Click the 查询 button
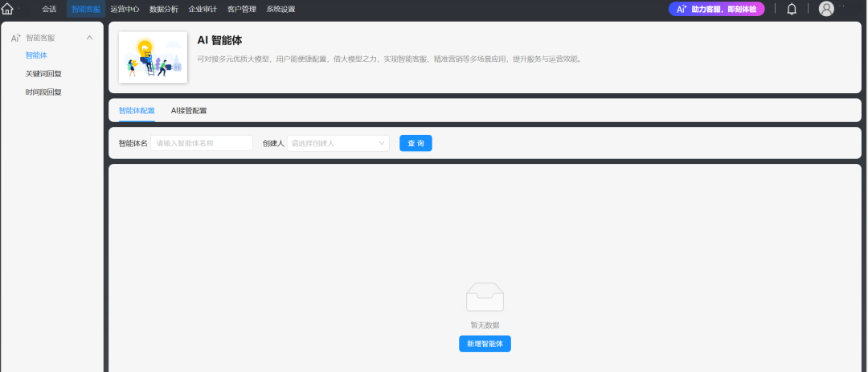 coord(416,143)
